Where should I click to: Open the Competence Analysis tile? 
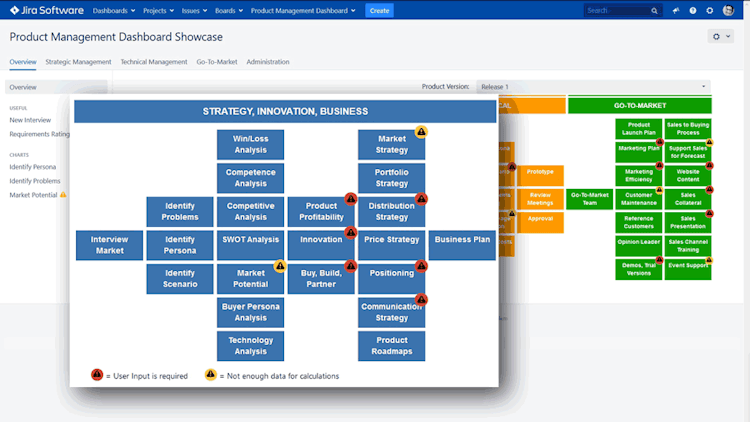(250, 178)
